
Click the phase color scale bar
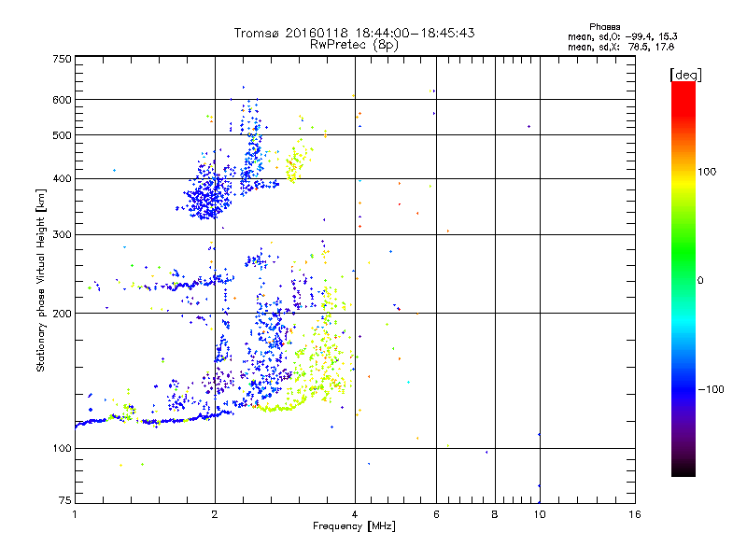(684, 278)
